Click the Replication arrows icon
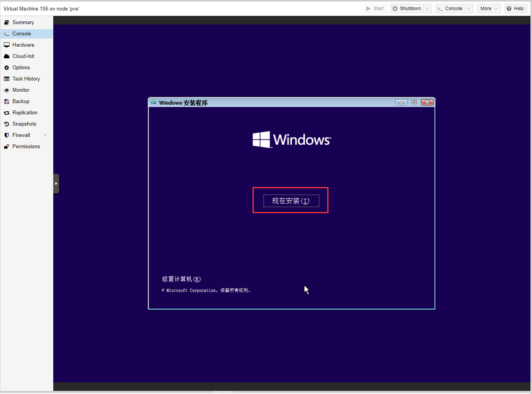The height and width of the screenshot is (394, 532). click(x=7, y=113)
